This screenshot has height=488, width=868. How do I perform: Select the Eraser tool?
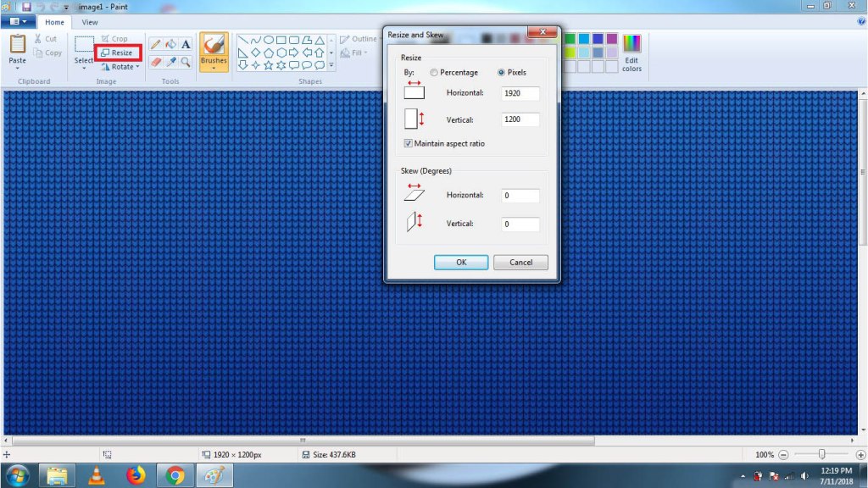156,62
